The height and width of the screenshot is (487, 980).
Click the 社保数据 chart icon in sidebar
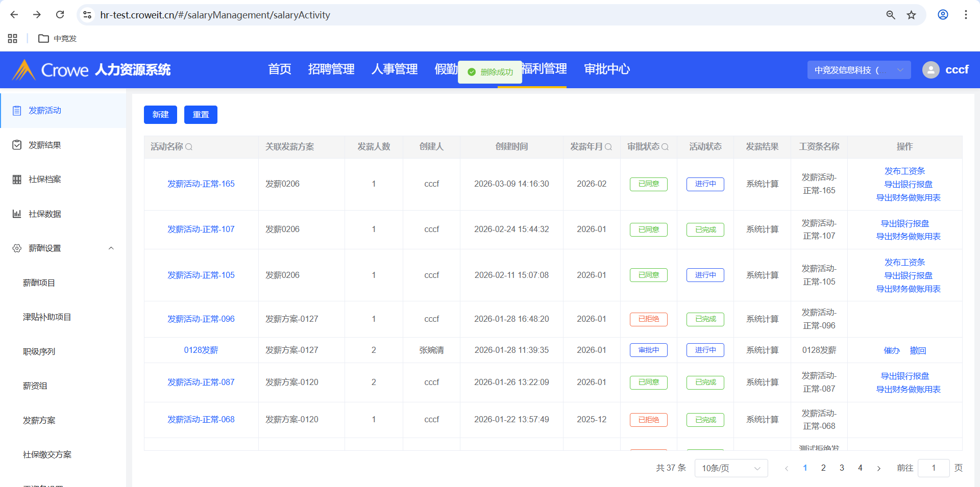tap(17, 214)
